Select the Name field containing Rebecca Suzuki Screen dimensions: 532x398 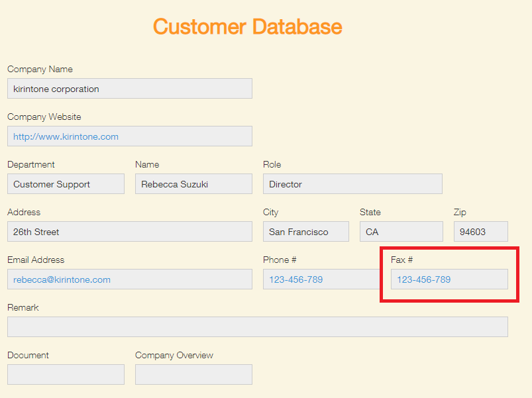pyautogui.click(x=193, y=184)
